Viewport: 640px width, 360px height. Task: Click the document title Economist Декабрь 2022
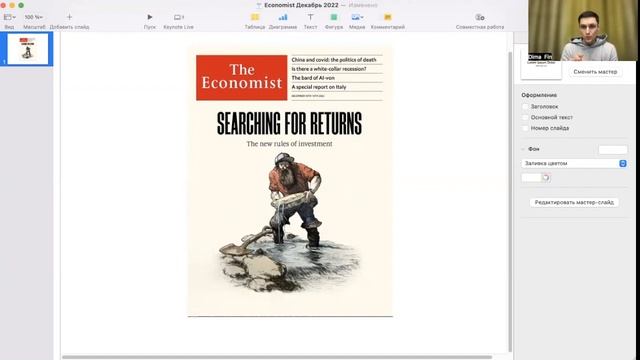301,5
